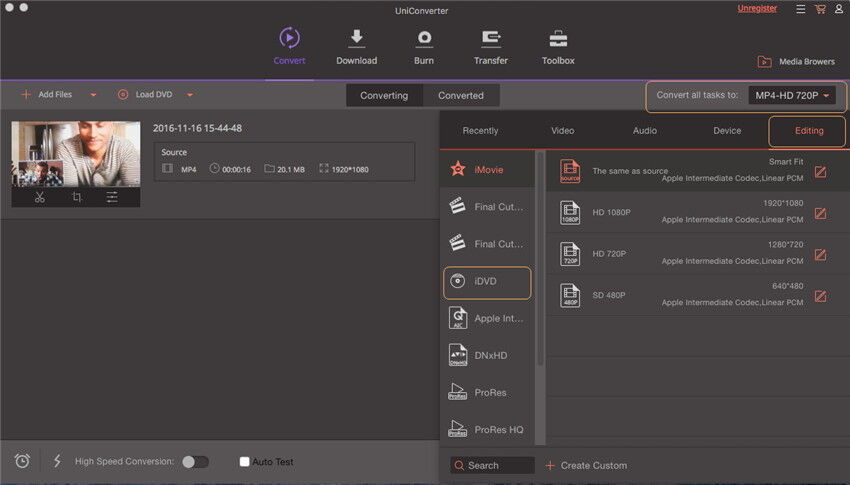Open the MP4-HD 720P output format dropdown
The image size is (850, 485).
[792, 95]
